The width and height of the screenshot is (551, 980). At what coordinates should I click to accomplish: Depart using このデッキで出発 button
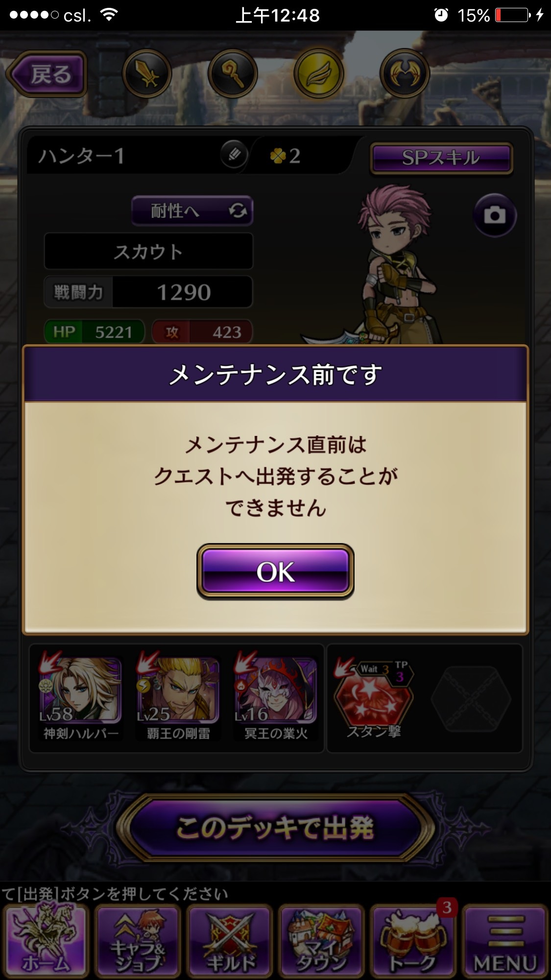(275, 828)
